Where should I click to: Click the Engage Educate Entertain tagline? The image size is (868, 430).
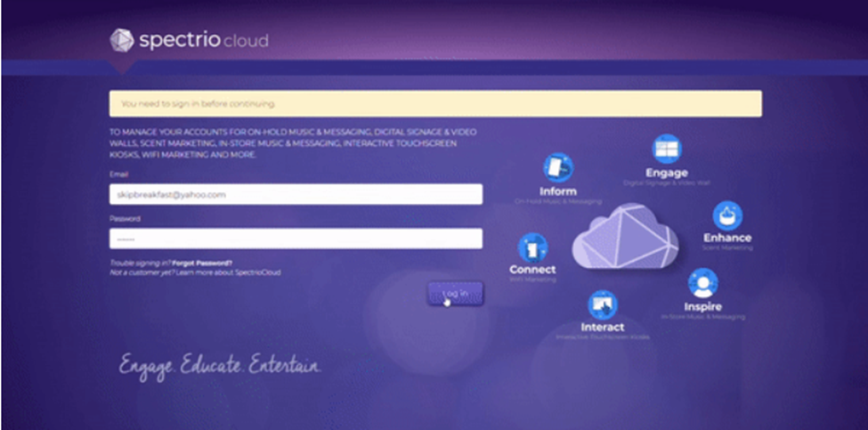220,366
